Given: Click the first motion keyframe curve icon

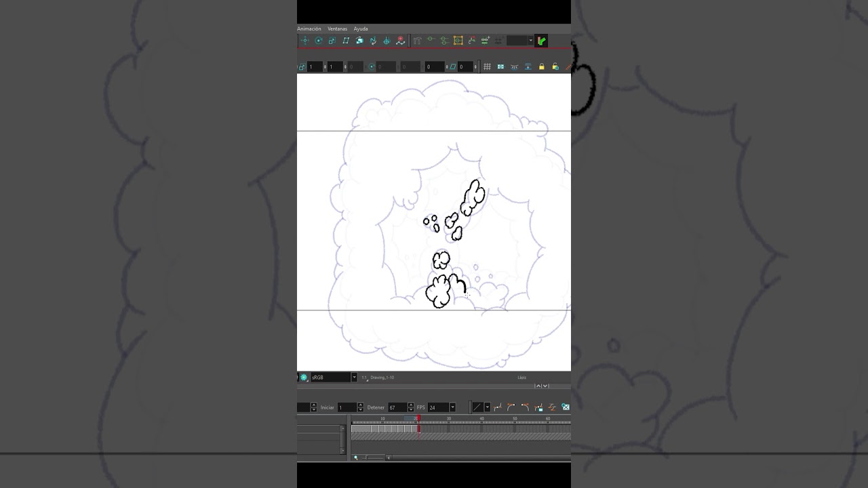Looking at the screenshot, I should tap(498, 407).
